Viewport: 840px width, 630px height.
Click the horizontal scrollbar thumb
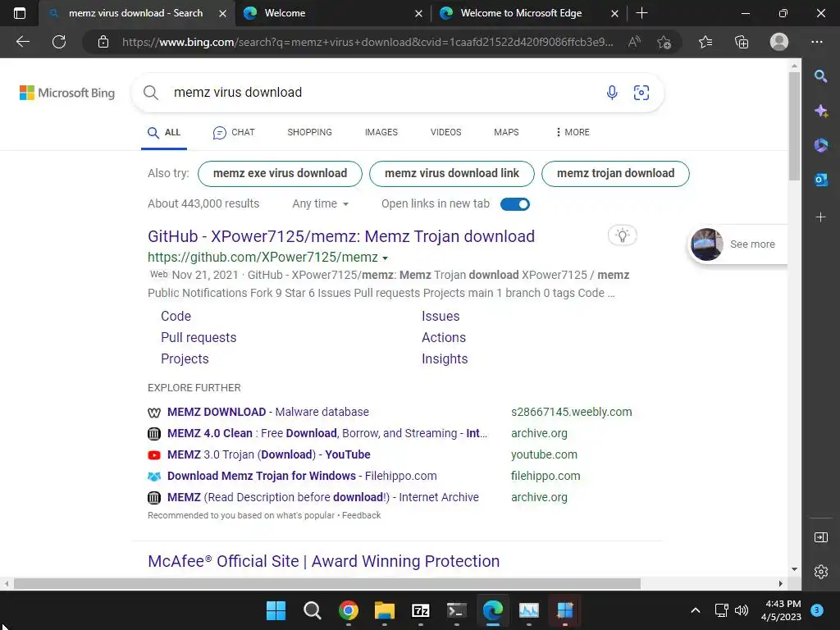(x=327, y=583)
